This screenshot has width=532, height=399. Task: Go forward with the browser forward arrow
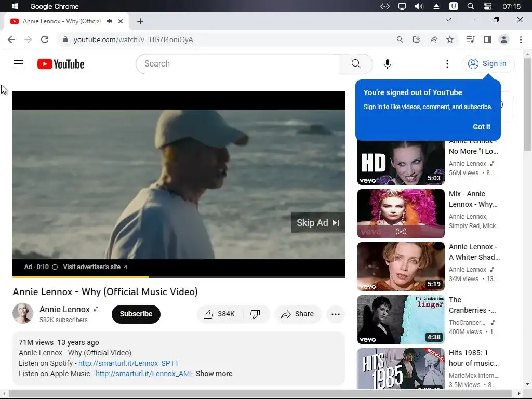point(28,39)
